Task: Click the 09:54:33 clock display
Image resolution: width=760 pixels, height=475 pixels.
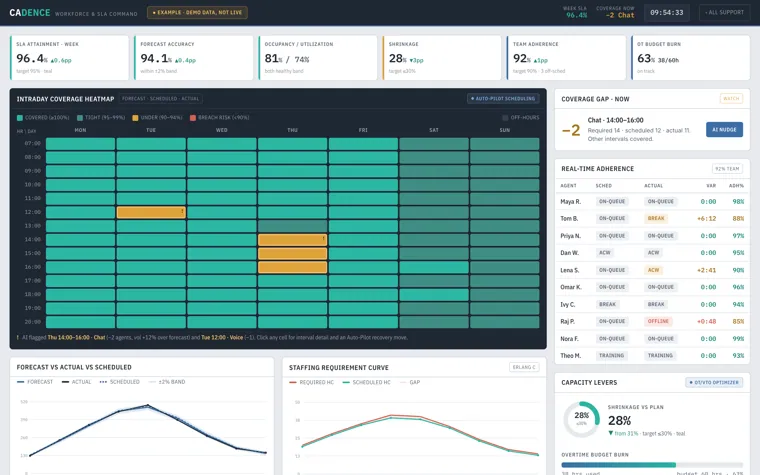Action: [x=666, y=13]
